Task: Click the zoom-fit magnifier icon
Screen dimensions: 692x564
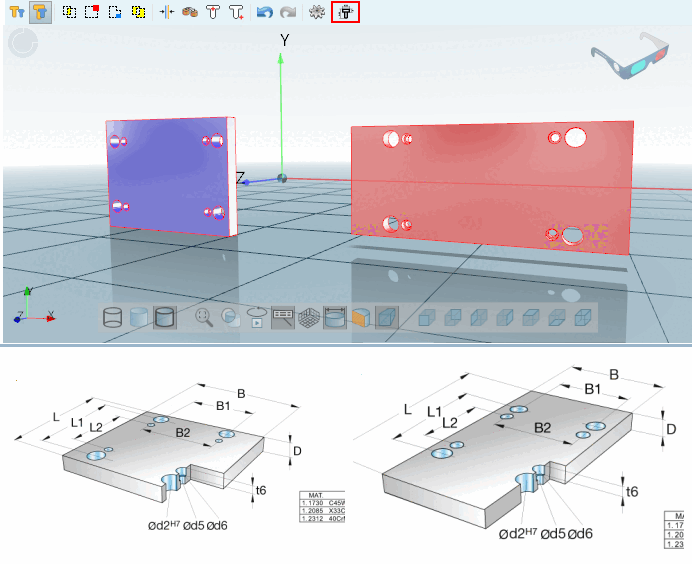Action: tap(203, 317)
